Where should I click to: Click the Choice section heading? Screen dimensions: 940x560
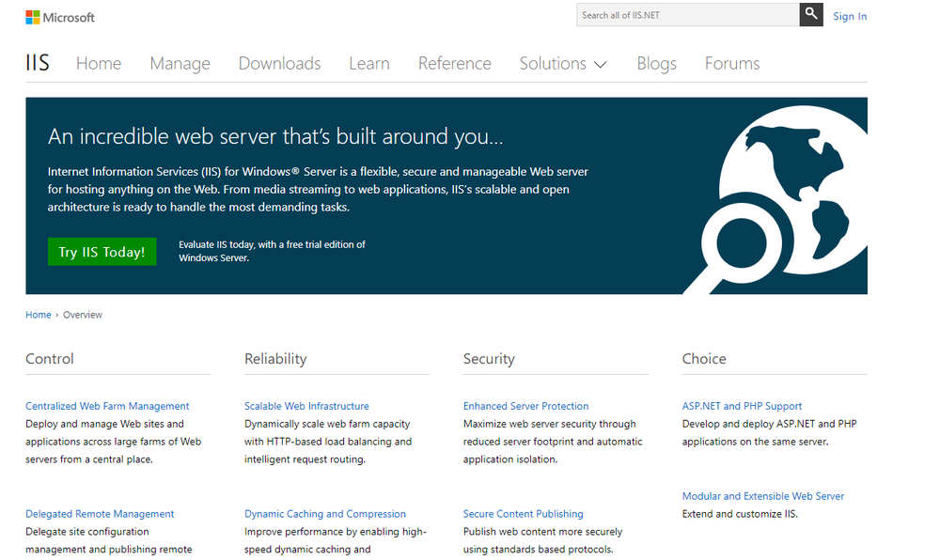704,359
